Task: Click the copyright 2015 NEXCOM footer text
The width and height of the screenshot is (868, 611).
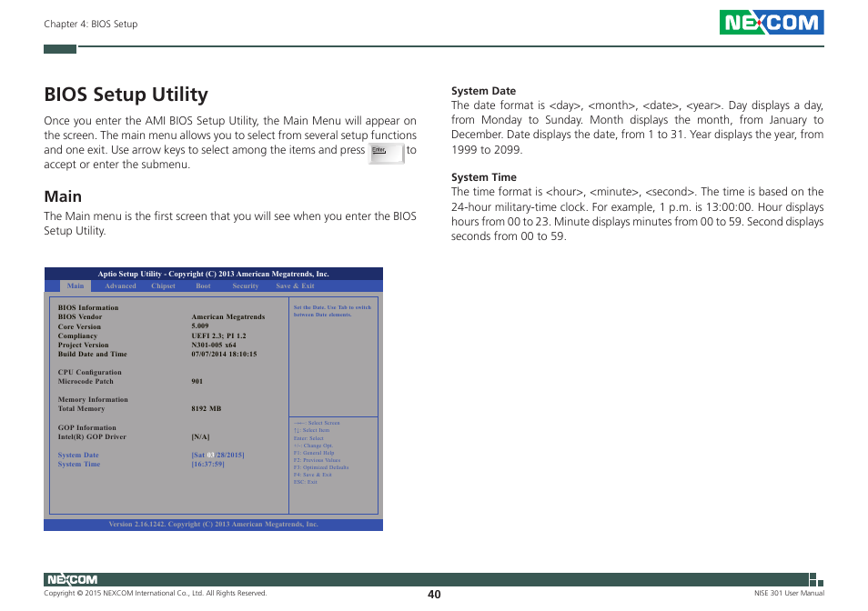Action: (x=155, y=593)
